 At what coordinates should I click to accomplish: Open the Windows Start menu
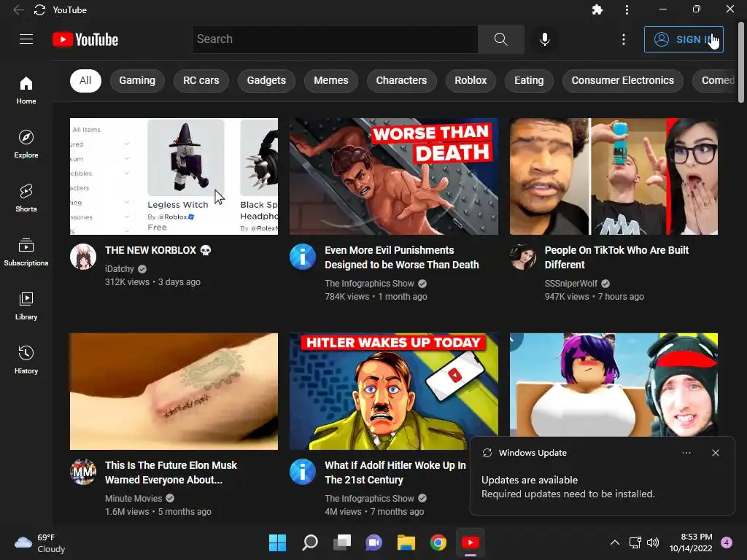277,542
